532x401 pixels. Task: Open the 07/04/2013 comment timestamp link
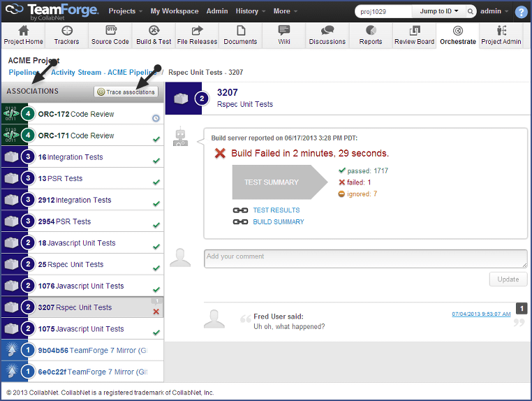point(481,314)
